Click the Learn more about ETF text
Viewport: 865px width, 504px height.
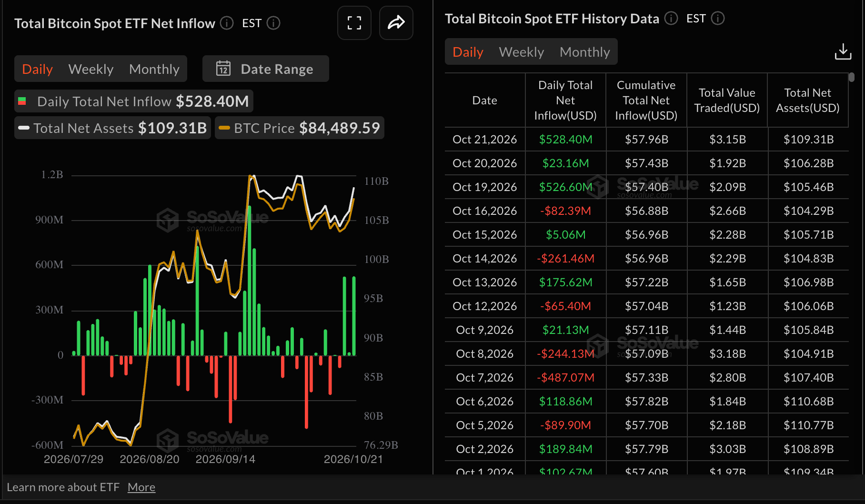click(x=63, y=487)
